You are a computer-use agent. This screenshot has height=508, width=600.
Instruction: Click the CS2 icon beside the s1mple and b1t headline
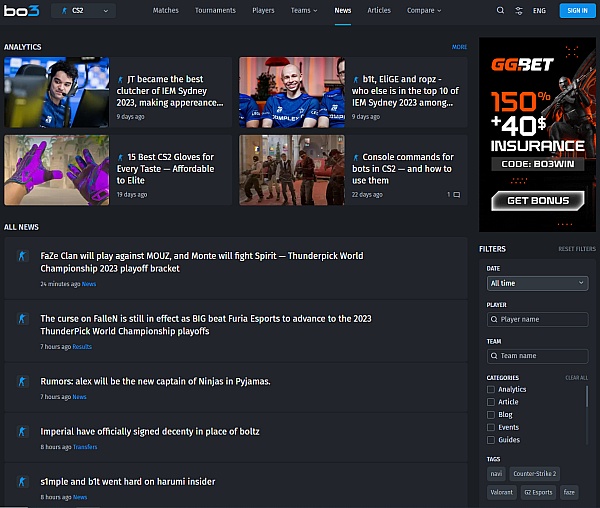click(22, 482)
